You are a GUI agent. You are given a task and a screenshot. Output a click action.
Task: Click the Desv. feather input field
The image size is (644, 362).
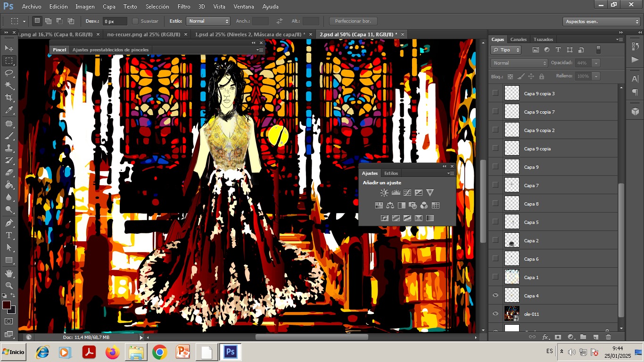click(115, 21)
